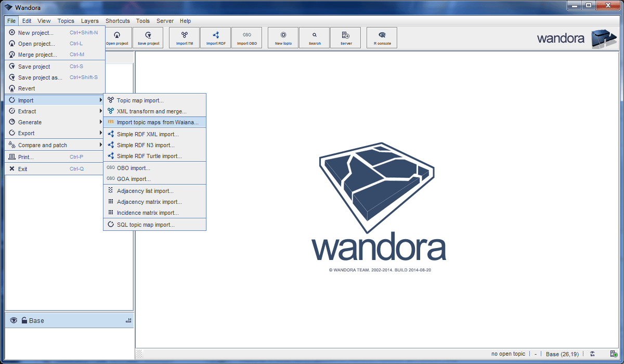Hide the Base layer with the eye toggle
This screenshot has height=364, width=624.
click(x=15, y=320)
